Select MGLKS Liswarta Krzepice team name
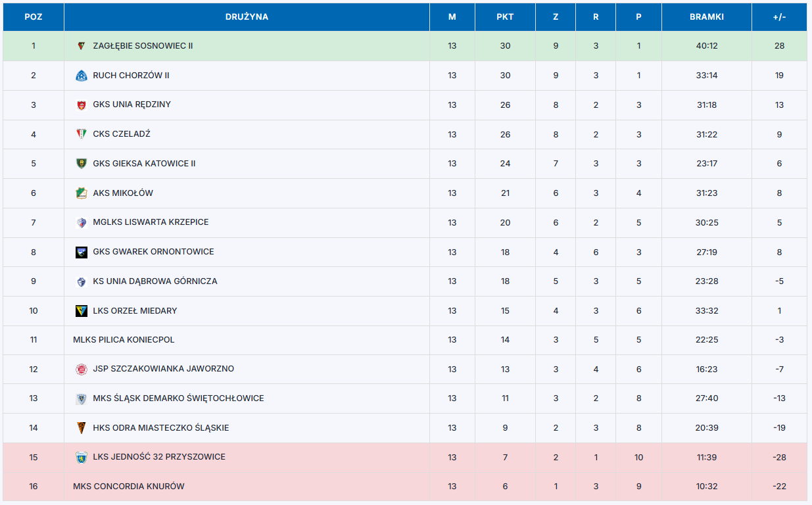The height and width of the screenshot is (505, 812). 151,222
